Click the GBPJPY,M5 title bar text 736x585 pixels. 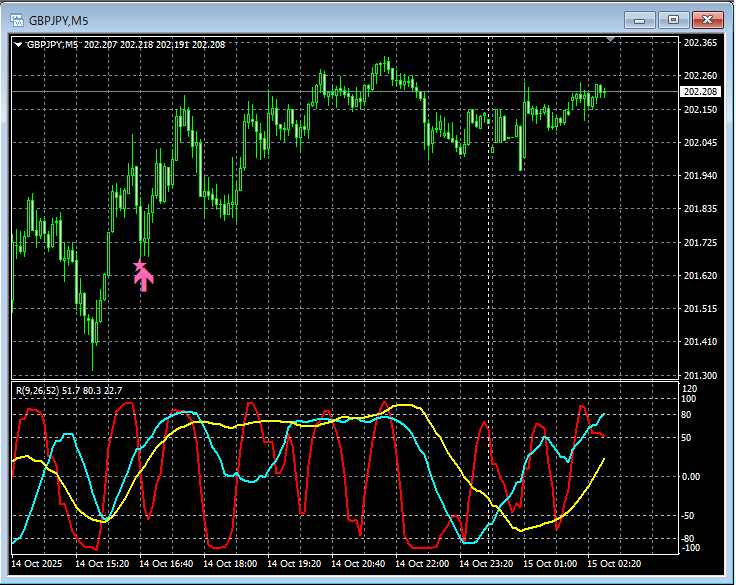pyautogui.click(x=58, y=21)
